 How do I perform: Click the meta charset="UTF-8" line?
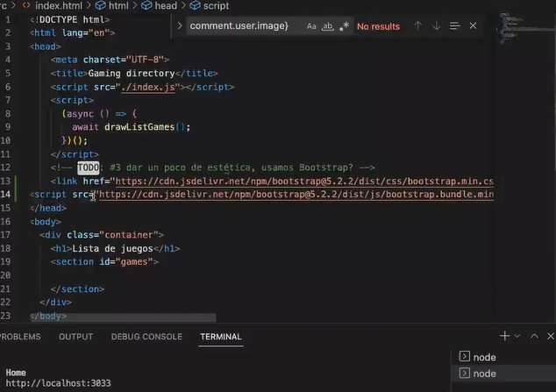pos(110,60)
